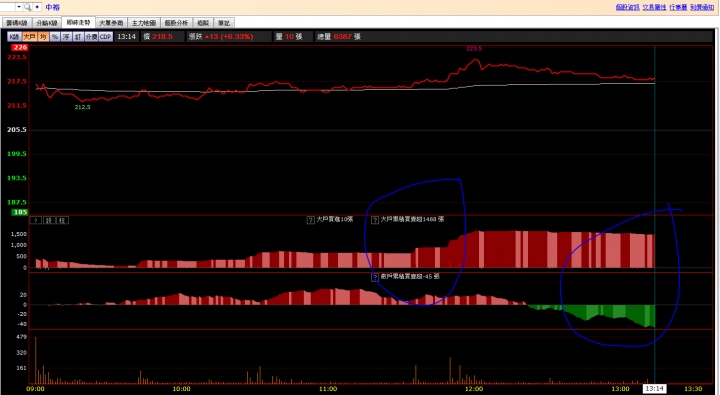Click the 212.5 low price marker

pos(83,107)
